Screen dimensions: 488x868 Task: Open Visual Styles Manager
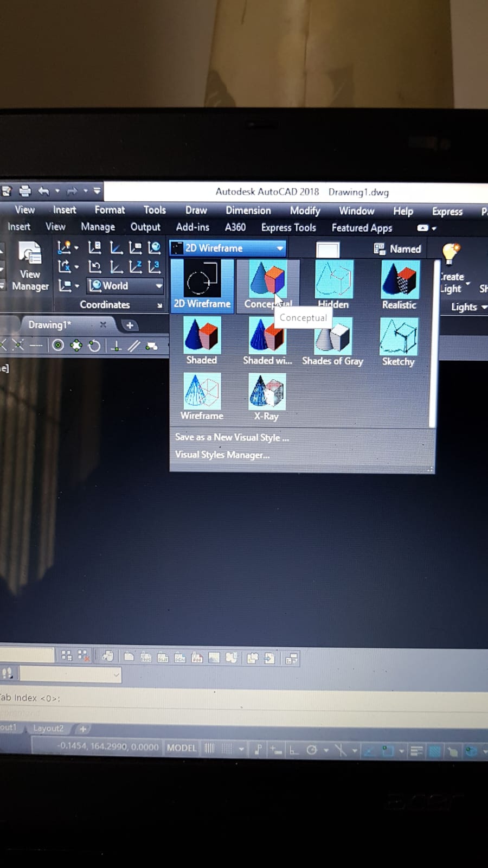pos(222,455)
